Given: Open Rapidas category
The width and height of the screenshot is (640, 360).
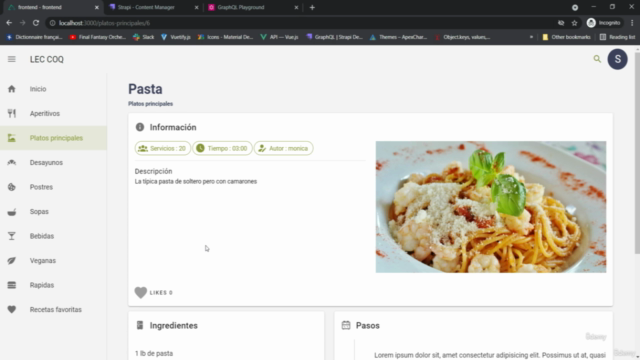Looking at the screenshot, I should [42, 285].
